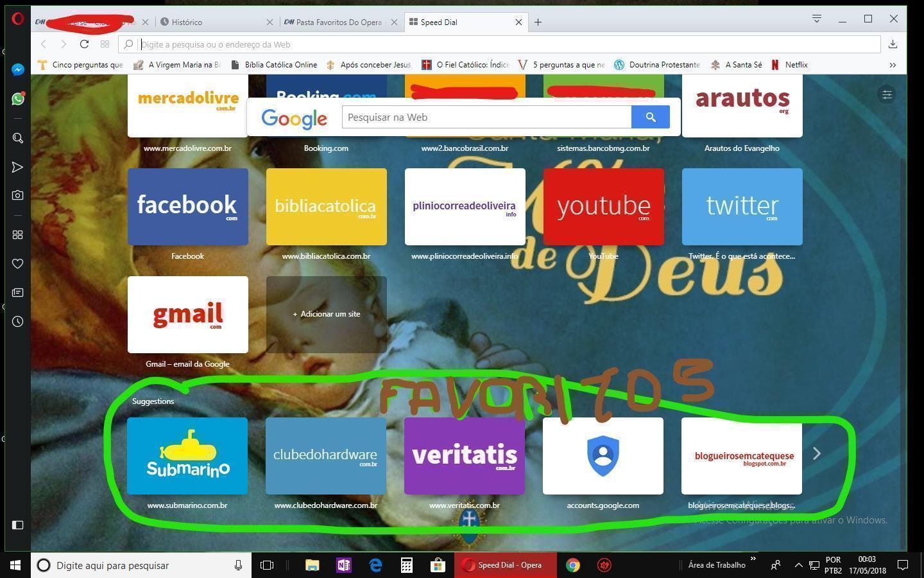Open Speed Dial grid icon in sidebar
This screenshot has width=924, height=578.
pyautogui.click(x=18, y=235)
